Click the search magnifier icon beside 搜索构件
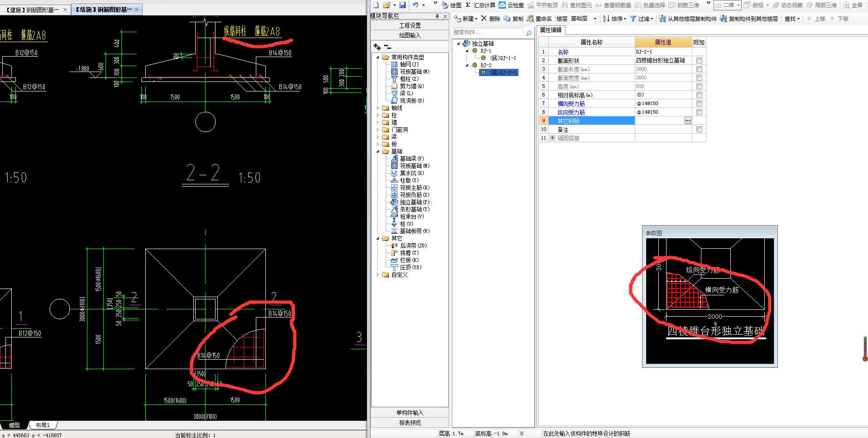Viewport: 868px width, 438px height. [528, 33]
